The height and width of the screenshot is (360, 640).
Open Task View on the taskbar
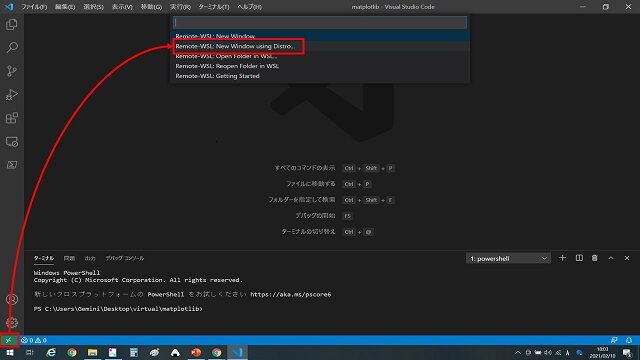[x=30, y=352]
